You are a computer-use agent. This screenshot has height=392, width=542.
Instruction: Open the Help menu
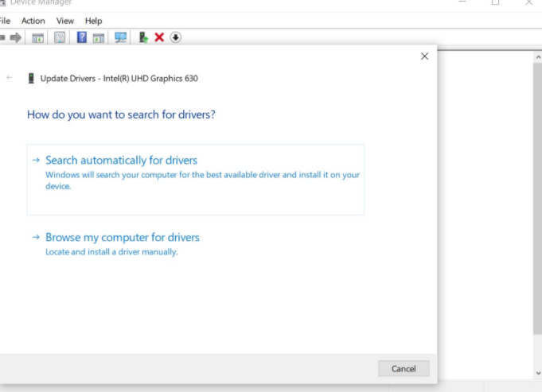pos(93,21)
